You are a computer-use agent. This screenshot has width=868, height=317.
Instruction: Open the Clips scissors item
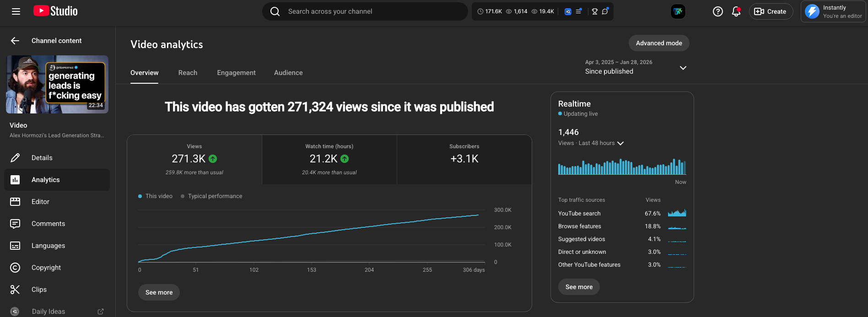coord(39,290)
